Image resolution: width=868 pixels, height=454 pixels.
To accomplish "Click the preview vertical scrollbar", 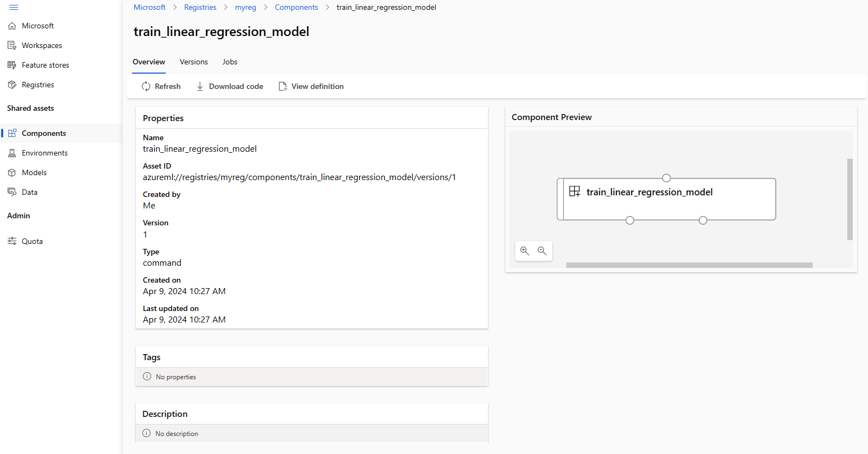I will pyautogui.click(x=850, y=199).
